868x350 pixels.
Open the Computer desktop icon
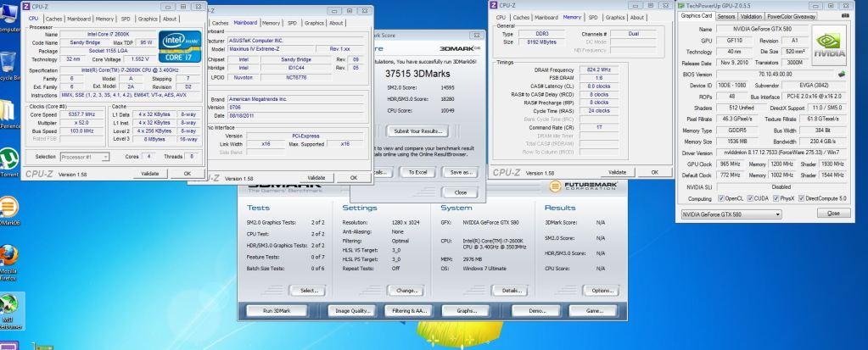[x=8, y=17]
